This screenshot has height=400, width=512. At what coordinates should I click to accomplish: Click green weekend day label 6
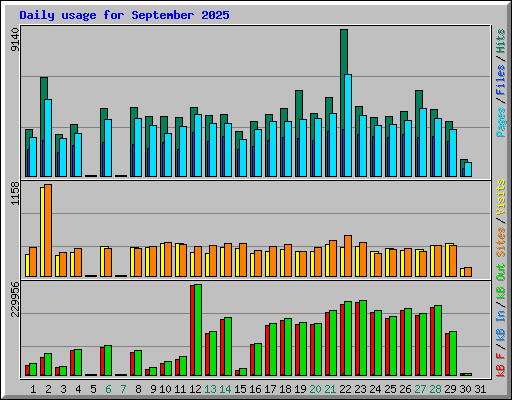click(x=108, y=389)
